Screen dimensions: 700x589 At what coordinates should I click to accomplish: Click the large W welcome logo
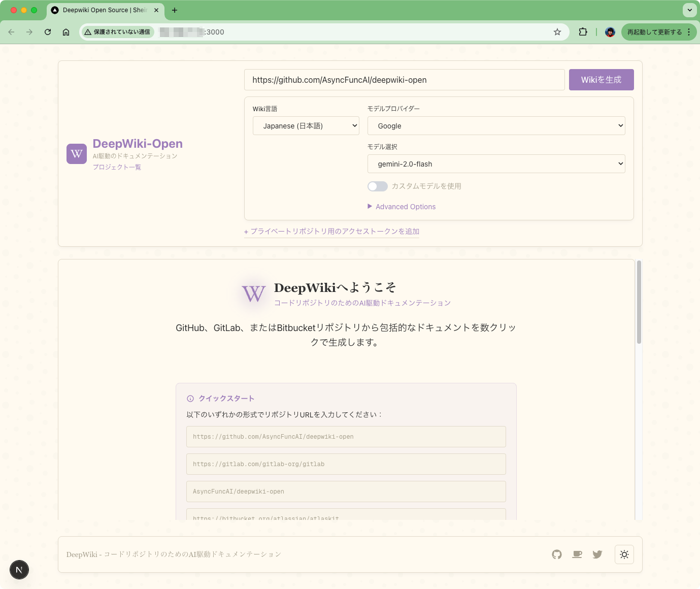tap(254, 293)
